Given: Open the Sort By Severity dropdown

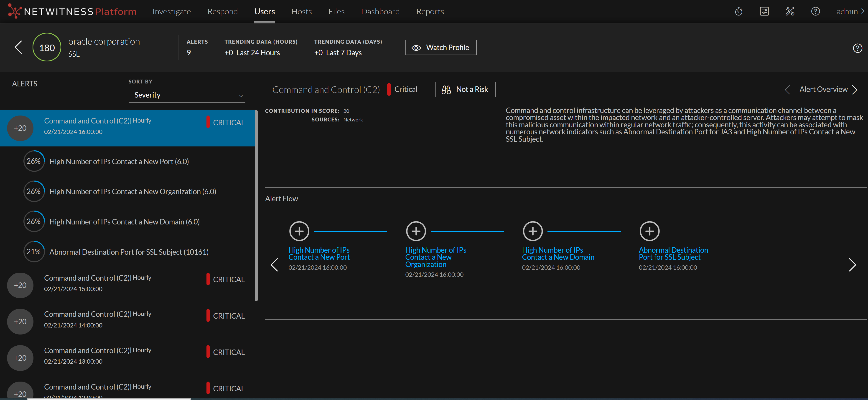Looking at the screenshot, I should (x=187, y=95).
